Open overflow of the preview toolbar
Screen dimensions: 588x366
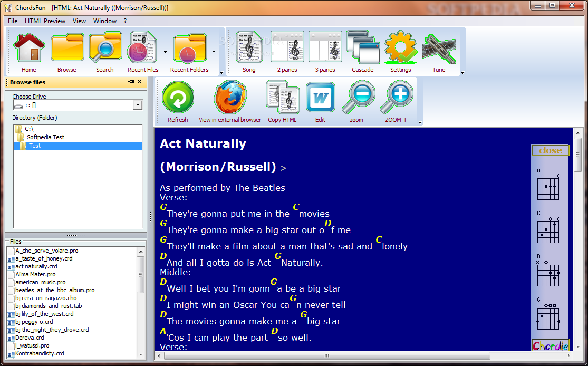tap(420, 122)
